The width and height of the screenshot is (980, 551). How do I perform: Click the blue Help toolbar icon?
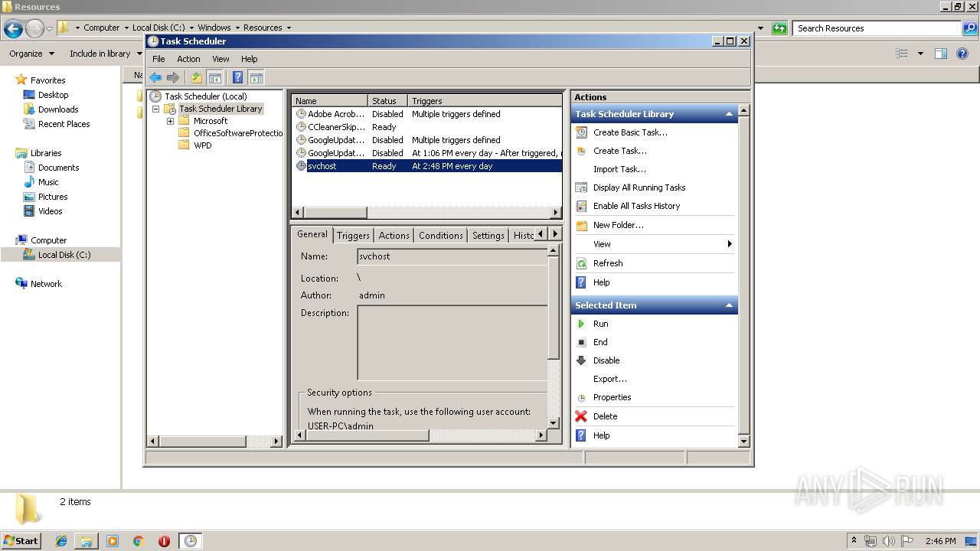238,77
